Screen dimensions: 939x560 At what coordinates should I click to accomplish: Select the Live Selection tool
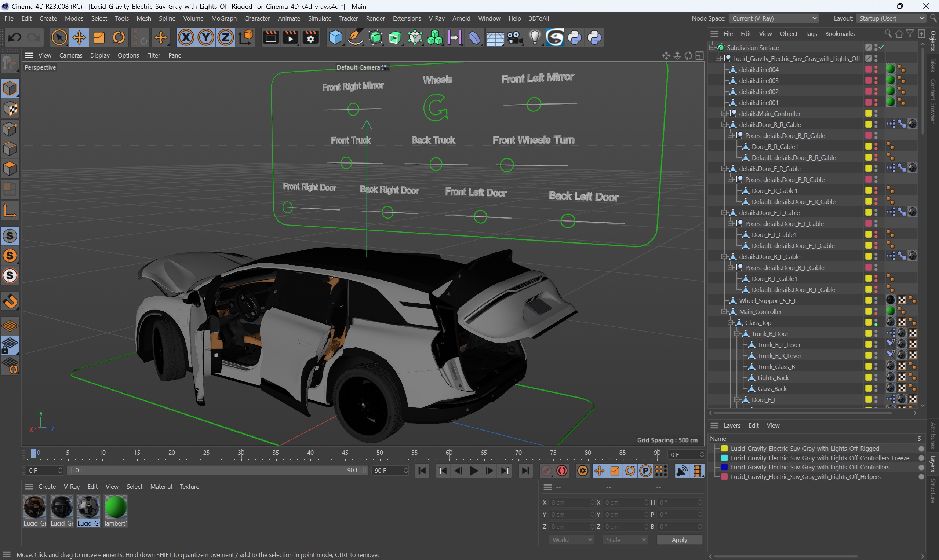59,37
